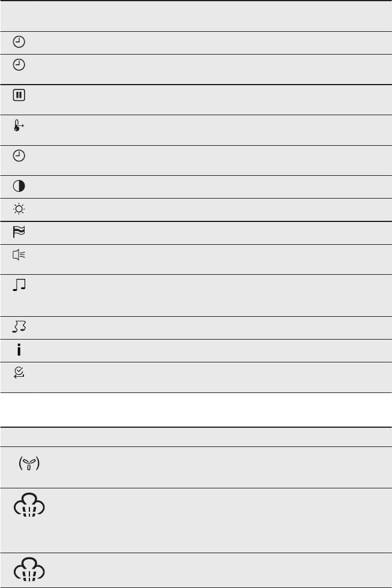Viewport: 392px width, 588px height.
Task: Click the half-filled contrast circle icon
Action: tap(18, 187)
